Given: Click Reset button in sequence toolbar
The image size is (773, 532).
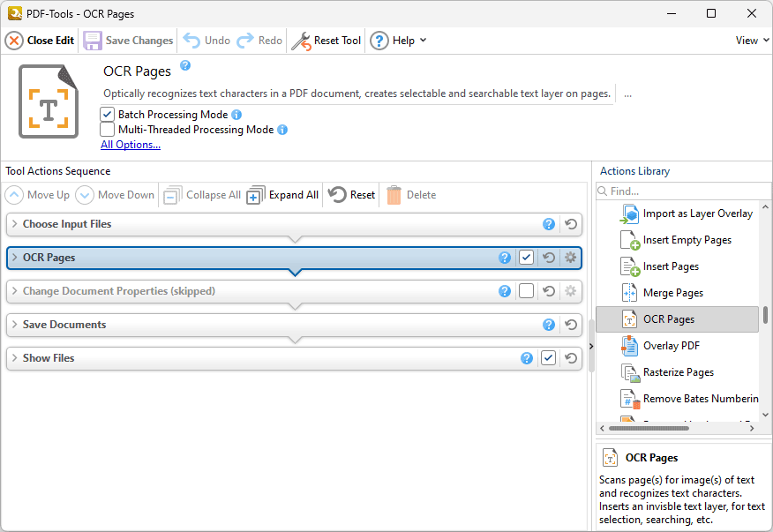Looking at the screenshot, I should tap(351, 195).
